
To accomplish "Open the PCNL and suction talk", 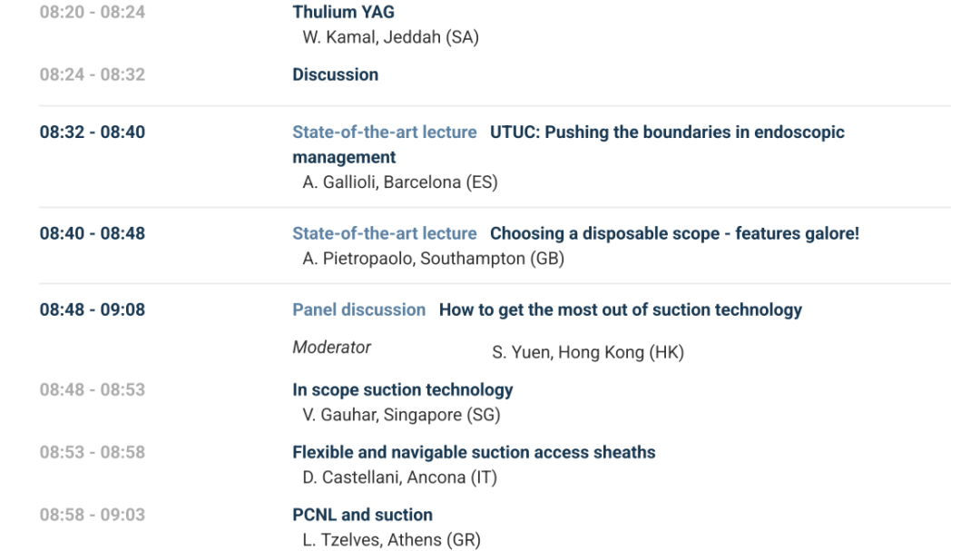I will point(362,515).
